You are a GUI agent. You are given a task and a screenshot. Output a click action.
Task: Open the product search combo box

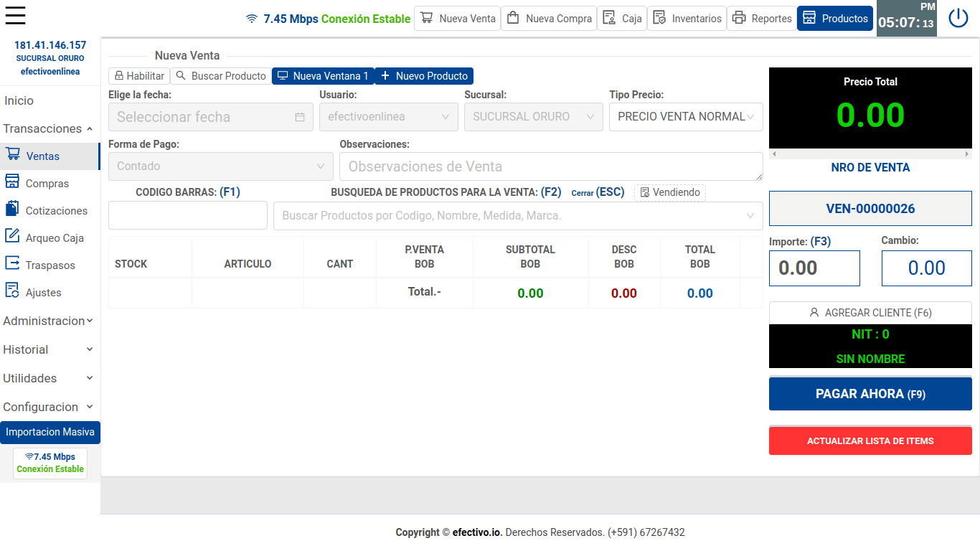(x=518, y=215)
